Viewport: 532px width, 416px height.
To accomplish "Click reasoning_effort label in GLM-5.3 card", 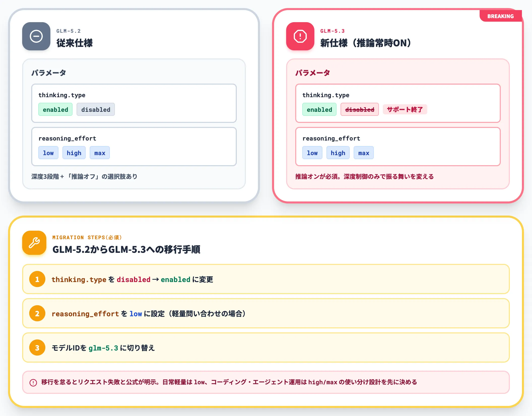I will pos(331,138).
